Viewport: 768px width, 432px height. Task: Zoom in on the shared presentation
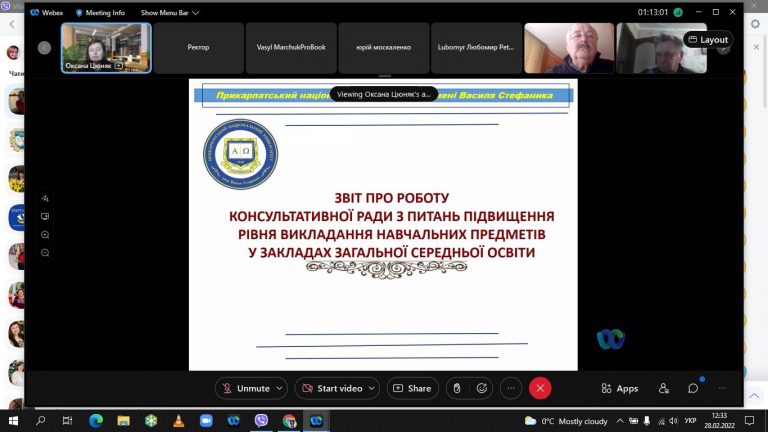tap(45, 235)
